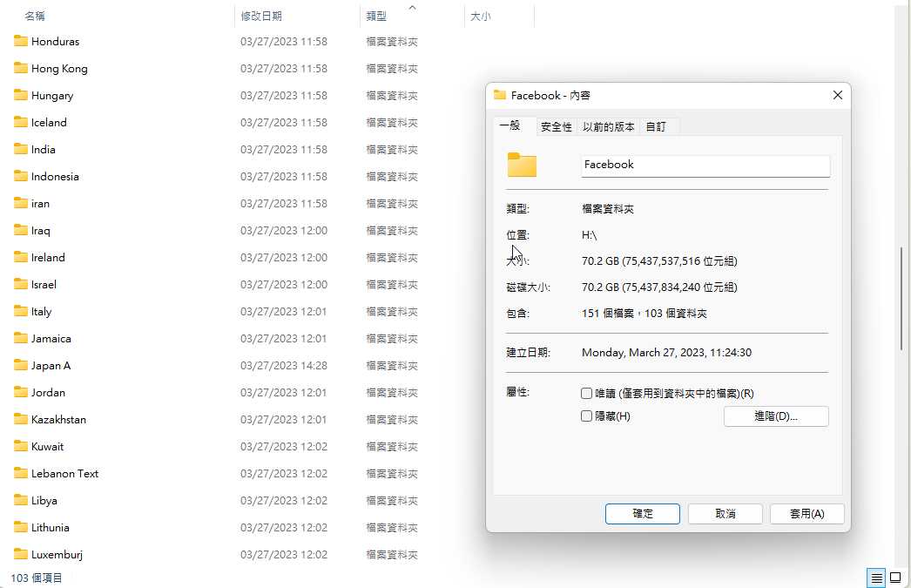This screenshot has width=911, height=588.
Task: Click the India folder icon
Action: click(x=21, y=149)
